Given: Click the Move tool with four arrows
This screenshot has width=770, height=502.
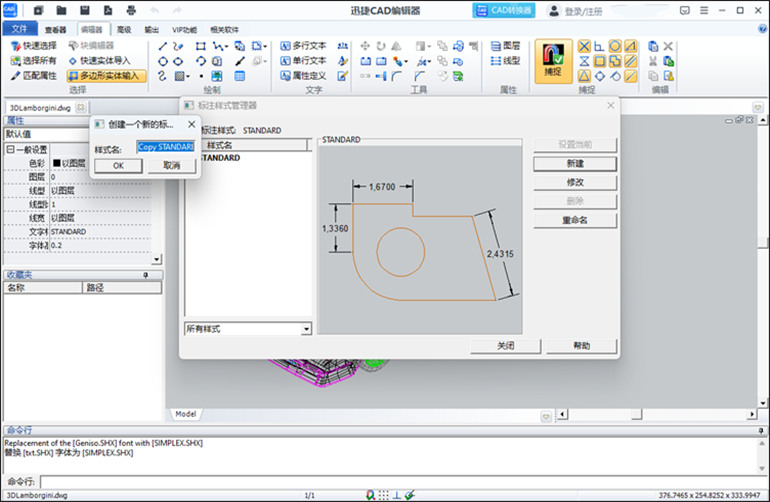Looking at the screenshot, I should point(365,46).
